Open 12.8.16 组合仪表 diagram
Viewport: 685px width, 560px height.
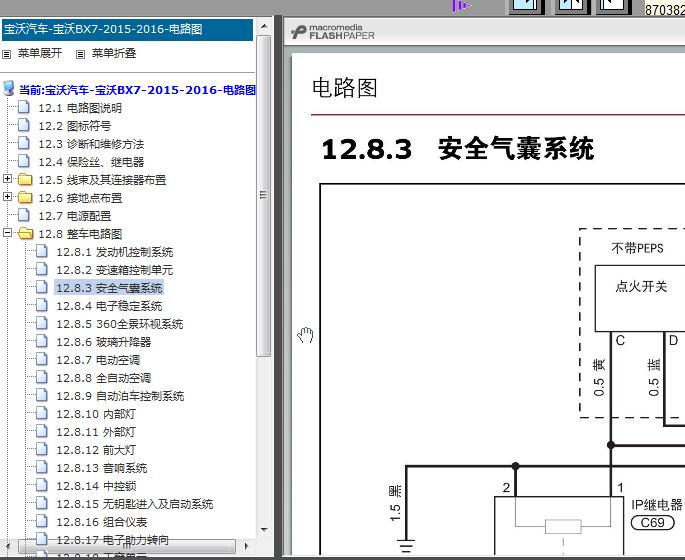[101, 522]
